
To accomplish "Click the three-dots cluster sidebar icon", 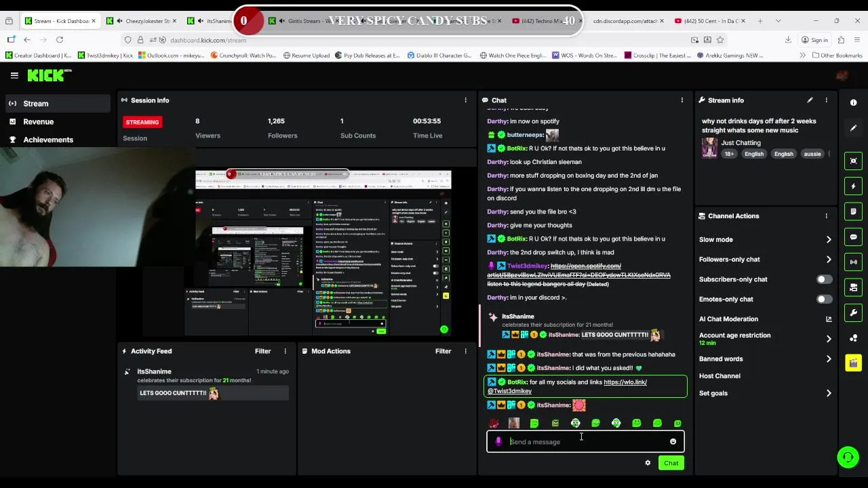I will click(854, 338).
